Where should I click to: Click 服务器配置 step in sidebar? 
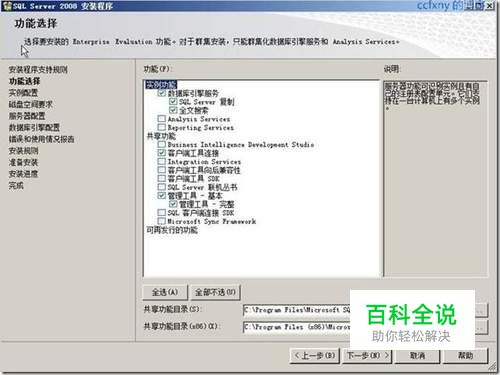[x=27, y=116]
